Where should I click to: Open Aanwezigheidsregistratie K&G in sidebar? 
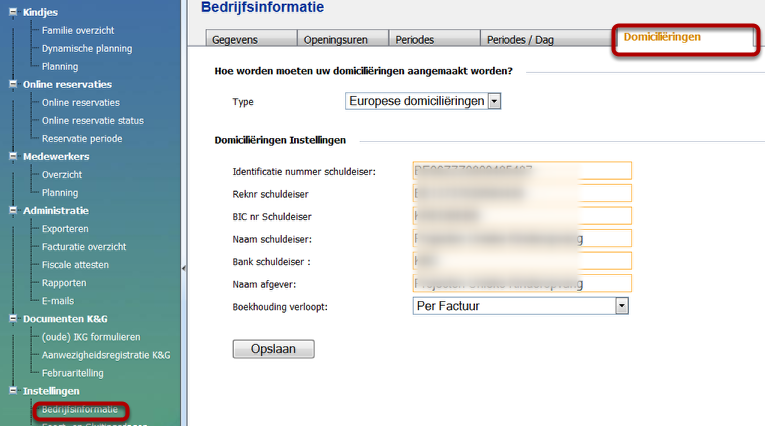click(106, 354)
